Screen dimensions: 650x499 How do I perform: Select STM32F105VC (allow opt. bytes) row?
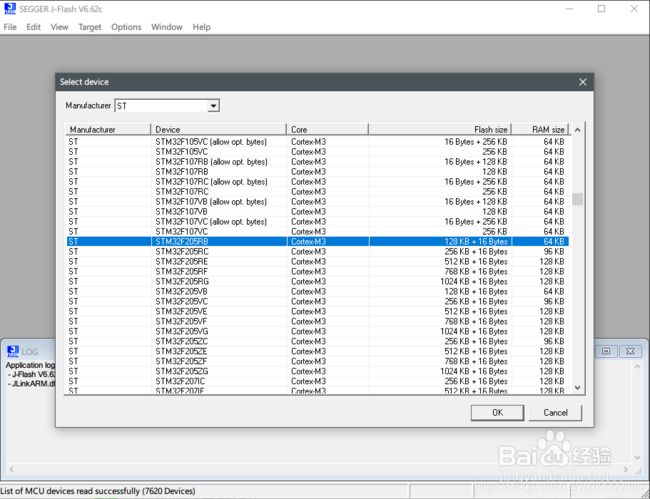click(318, 142)
